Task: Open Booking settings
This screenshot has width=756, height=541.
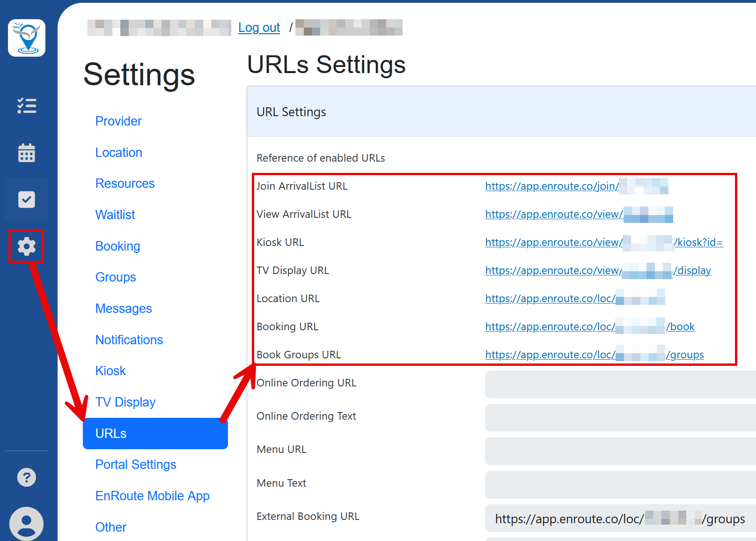Action: pyautogui.click(x=117, y=246)
